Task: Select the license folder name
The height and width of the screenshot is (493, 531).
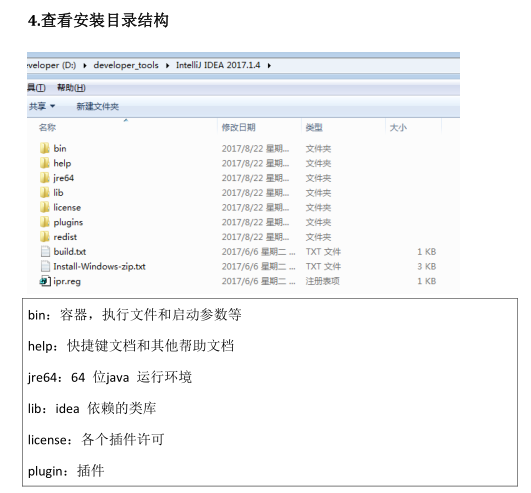Action: [x=67, y=207]
